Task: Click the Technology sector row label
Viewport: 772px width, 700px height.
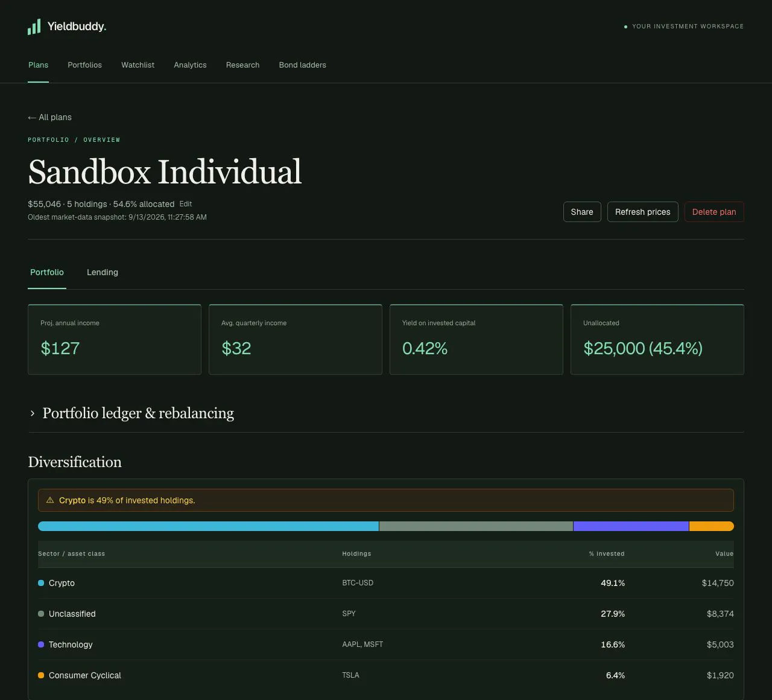Action: (x=71, y=644)
